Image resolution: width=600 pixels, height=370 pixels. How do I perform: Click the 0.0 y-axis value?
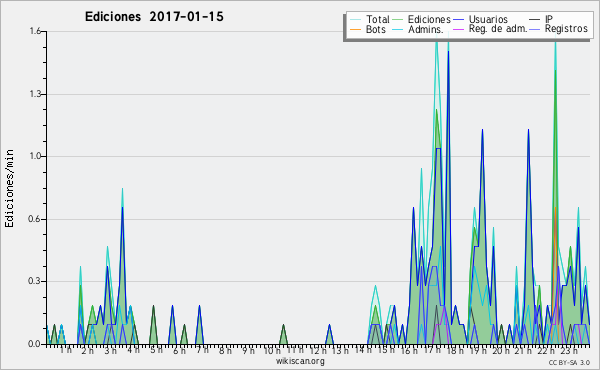35,344
